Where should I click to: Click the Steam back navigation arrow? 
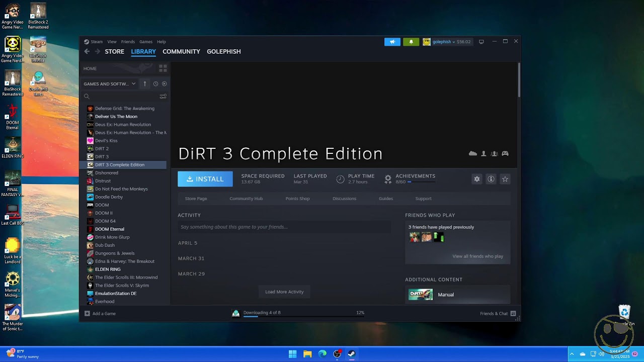click(x=87, y=51)
